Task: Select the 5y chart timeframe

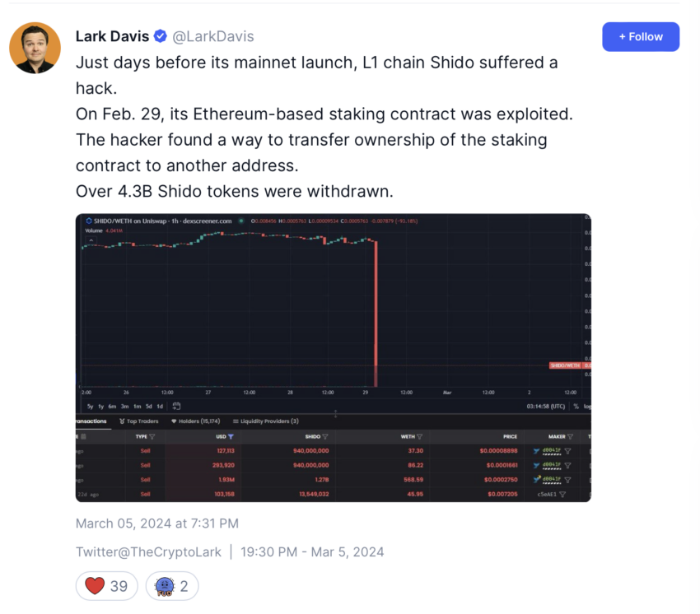Action: point(91,407)
